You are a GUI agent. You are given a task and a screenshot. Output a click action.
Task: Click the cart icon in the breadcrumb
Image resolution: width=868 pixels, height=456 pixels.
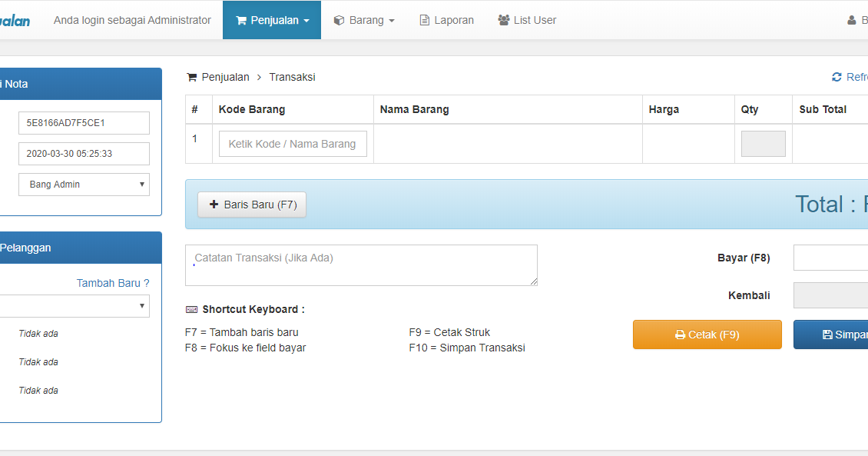click(190, 77)
